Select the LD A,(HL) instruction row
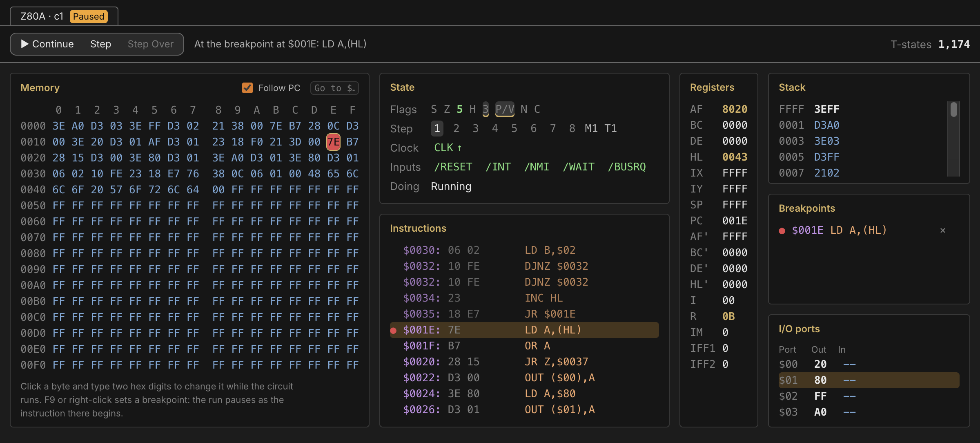This screenshot has height=443, width=980. pyautogui.click(x=524, y=330)
